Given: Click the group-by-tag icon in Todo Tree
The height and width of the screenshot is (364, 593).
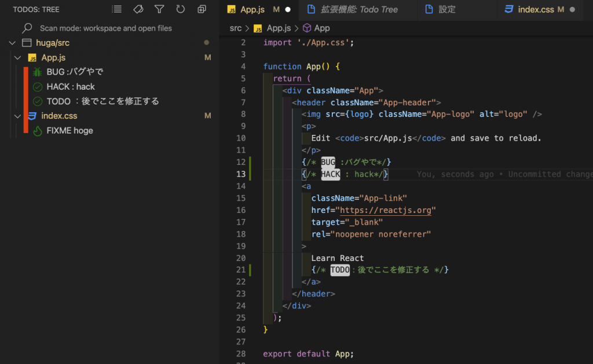Looking at the screenshot, I should click(138, 9).
